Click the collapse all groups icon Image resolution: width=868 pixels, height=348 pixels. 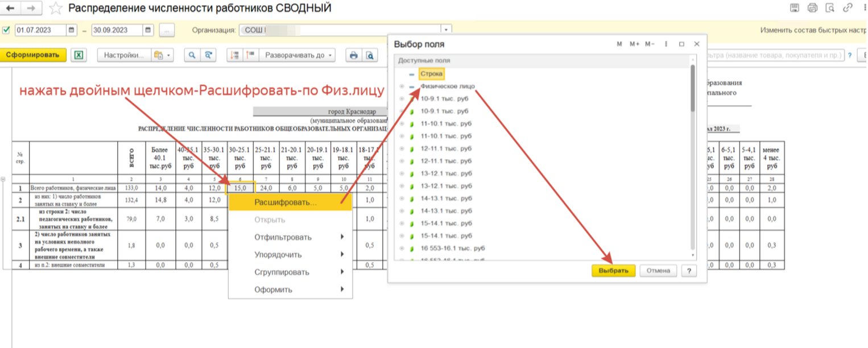[249, 55]
